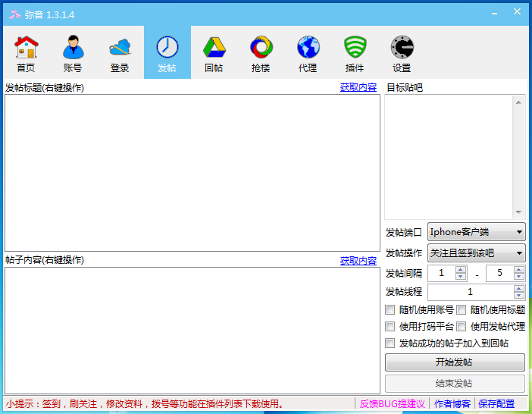Click the 目标贴吧 scrollbar down arrow
532x414 pixels.
tap(518, 212)
